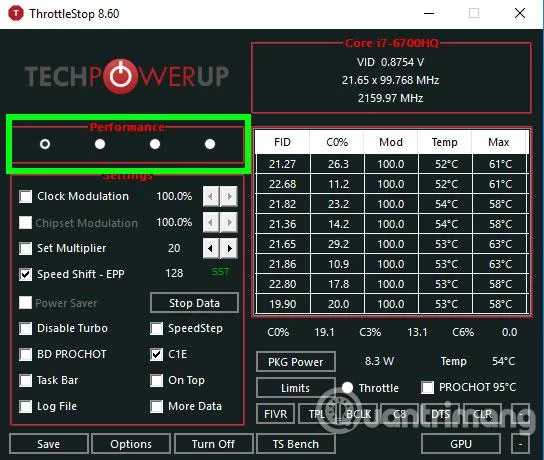Click the Save button

pos(49,444)
